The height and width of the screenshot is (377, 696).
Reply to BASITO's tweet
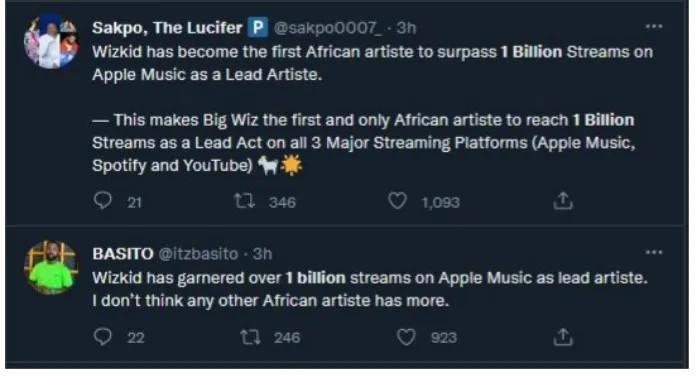[x=103, y=337]
